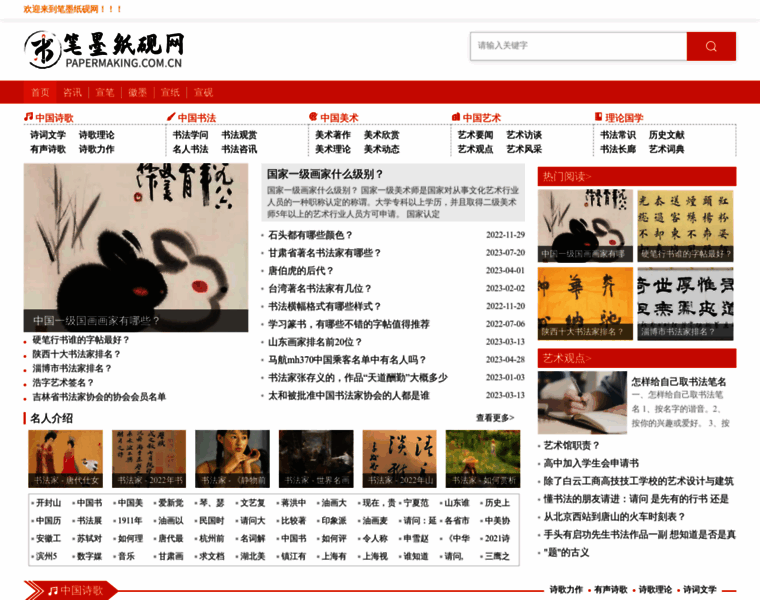Viewport: 760px width, 600px height.
Task: Open 历史文献 link
Action: tap(666, 135)
